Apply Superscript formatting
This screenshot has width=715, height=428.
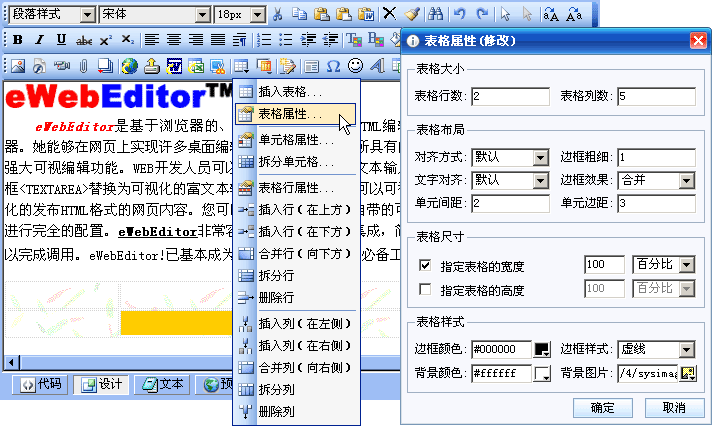tap(106, 40)
